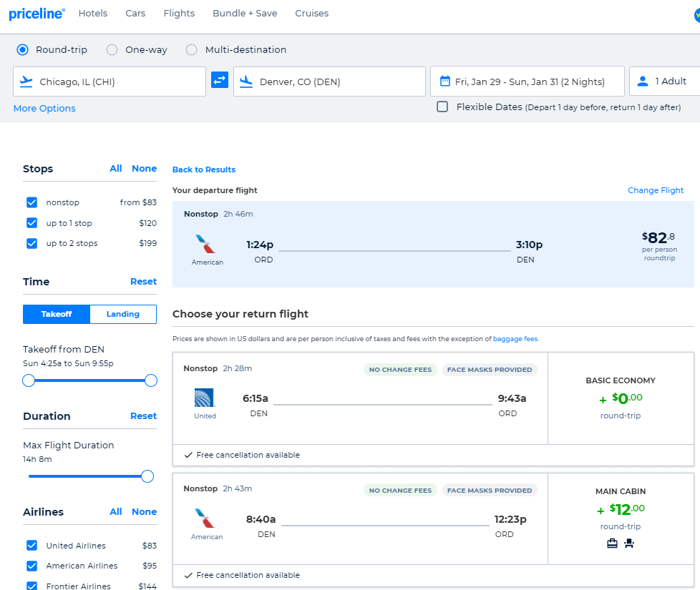Click the traveler person icon
The image size is (700, 590).
tap(643, 81)
